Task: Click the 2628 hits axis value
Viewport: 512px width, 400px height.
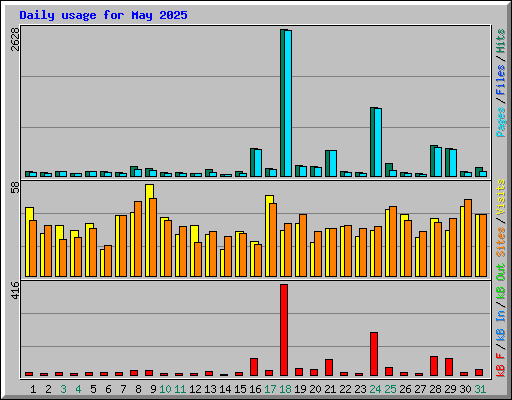Action: click(15, 39)
